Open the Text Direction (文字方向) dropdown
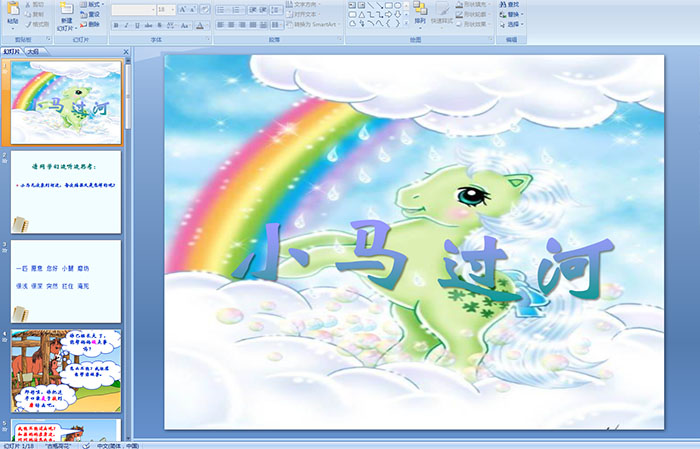 click(304, 4)
